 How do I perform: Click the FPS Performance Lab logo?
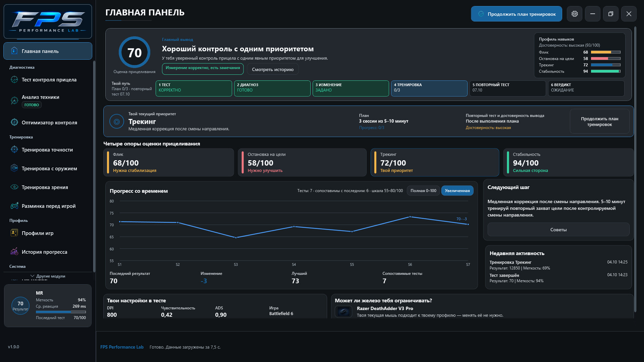point(48,22)
